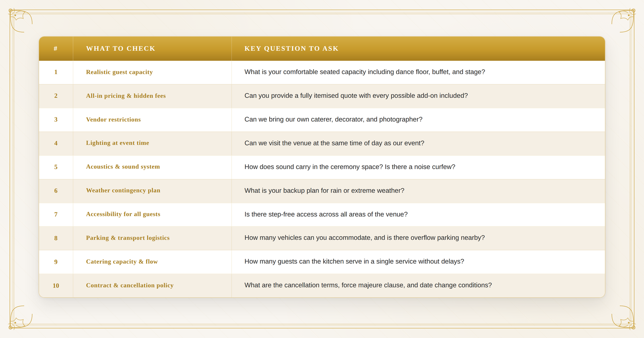
Task: Select 'Realistic guest capacity' item
Action: [x=119, y=72]
